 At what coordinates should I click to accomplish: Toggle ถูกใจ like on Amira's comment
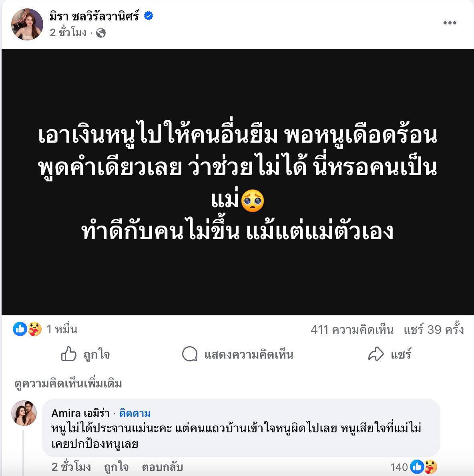click(116, 467)
